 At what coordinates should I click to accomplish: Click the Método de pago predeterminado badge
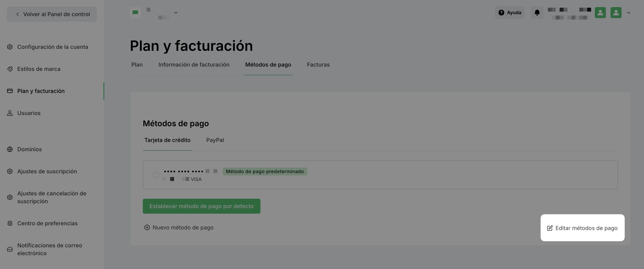click(265, 172)
